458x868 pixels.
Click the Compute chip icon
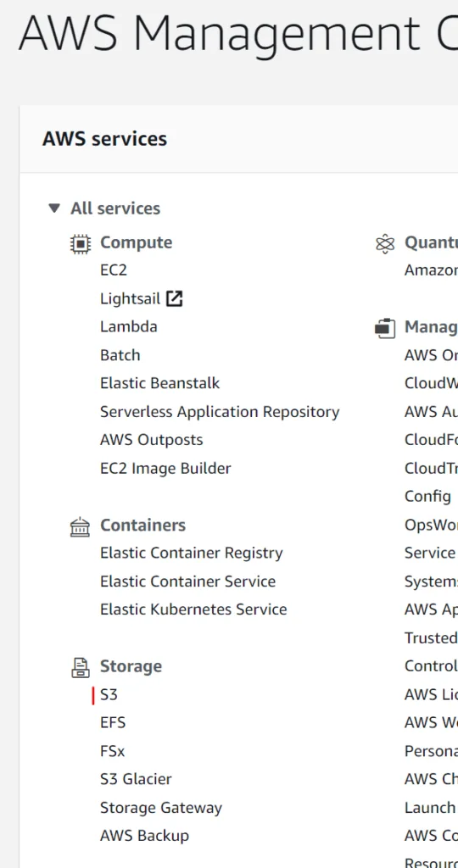[81, 243]
